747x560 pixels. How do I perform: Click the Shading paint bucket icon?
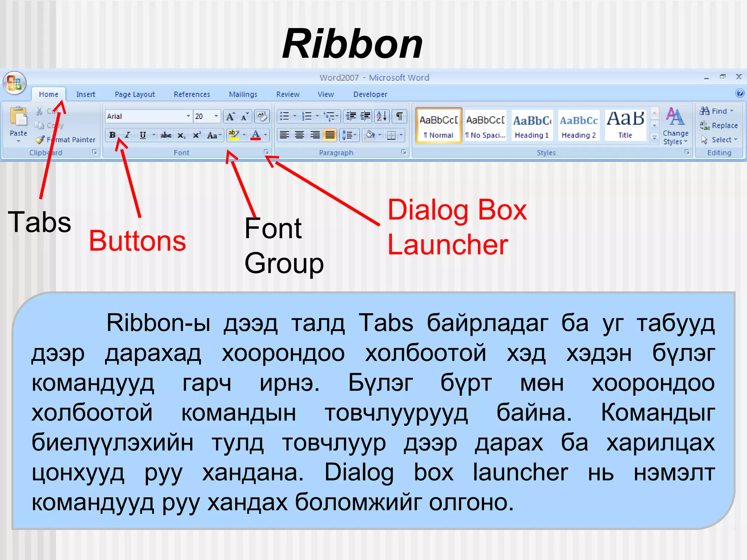coord(370,135)
